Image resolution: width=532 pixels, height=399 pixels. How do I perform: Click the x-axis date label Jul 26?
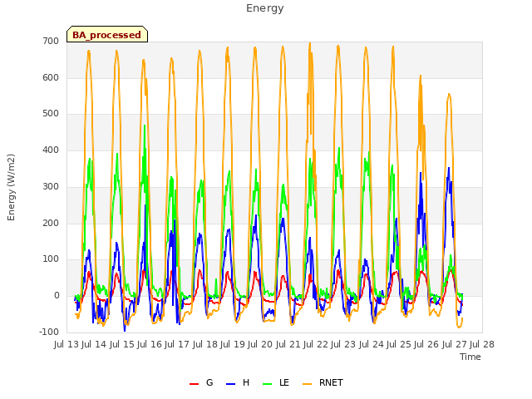click(426, 344)
